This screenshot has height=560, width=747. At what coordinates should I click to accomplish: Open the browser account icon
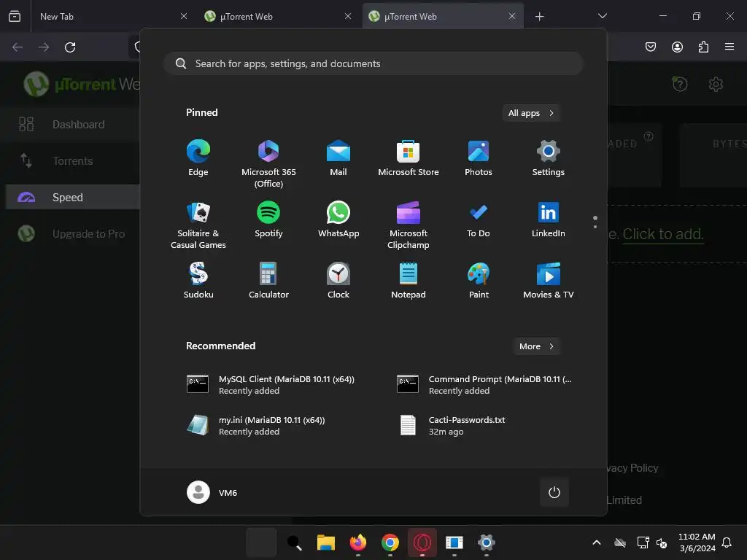[x=677, y=47]
